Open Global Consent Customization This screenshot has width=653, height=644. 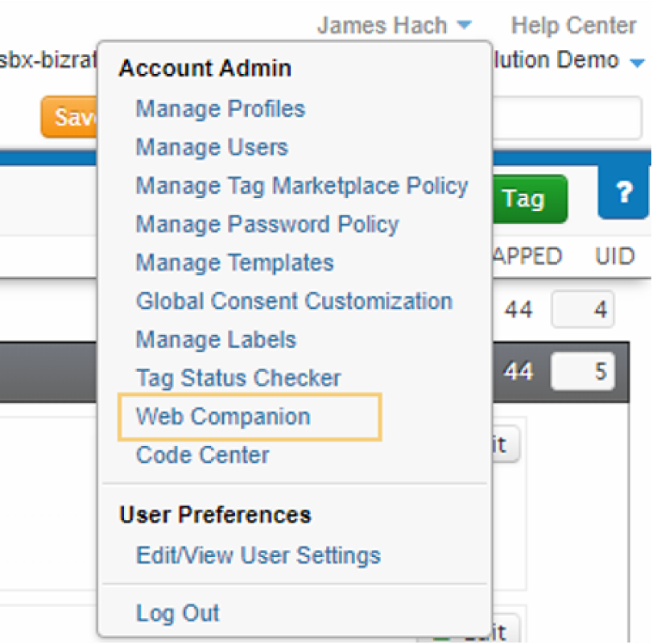coord(294,301)
